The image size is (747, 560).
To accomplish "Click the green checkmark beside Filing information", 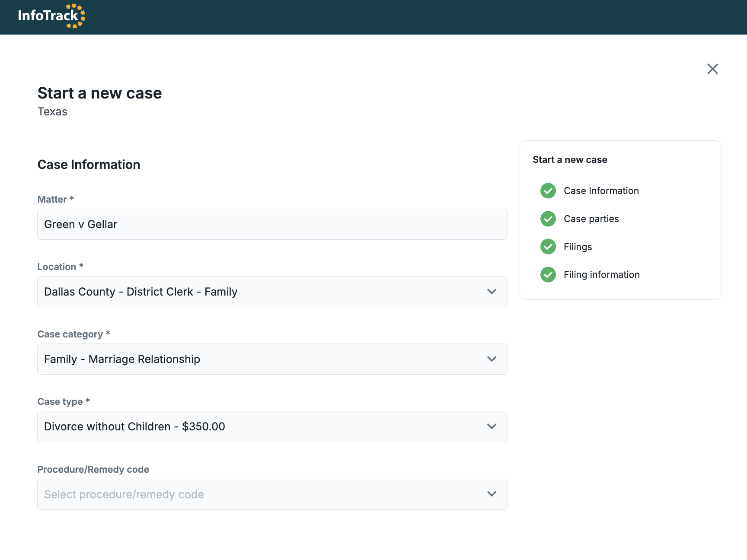I will click(x=548, y=274).
